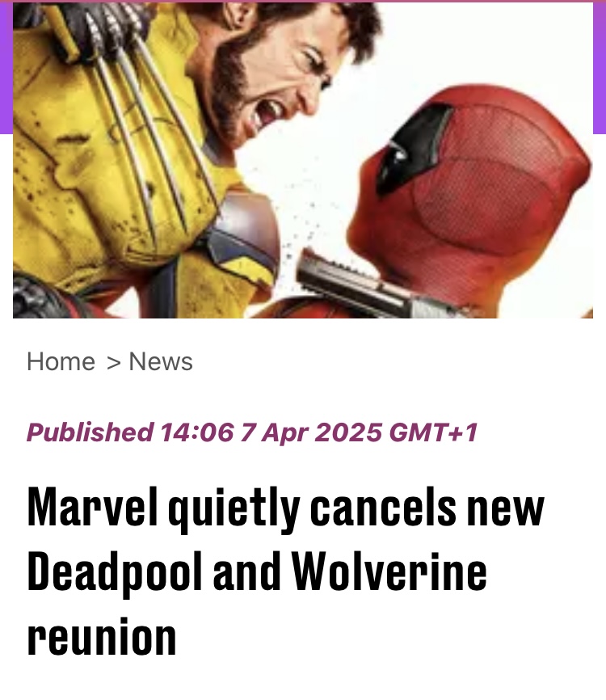Click the "GMT+1" timezone text
This screenshot has width=606, height=700.
coord(433,432)
